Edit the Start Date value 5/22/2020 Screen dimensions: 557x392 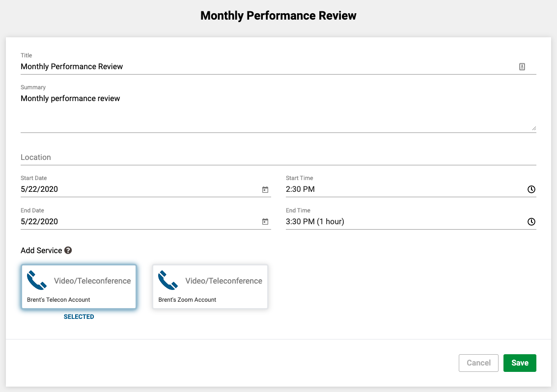39,189
